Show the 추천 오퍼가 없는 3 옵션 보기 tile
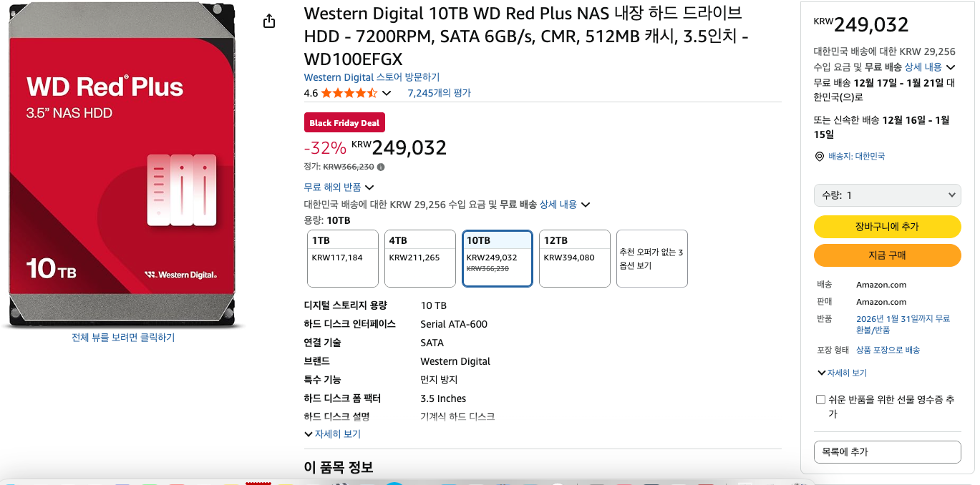Image resolution: width=980 pixels, height=485 pixels. pyautogui.click(x=651, y=258)
